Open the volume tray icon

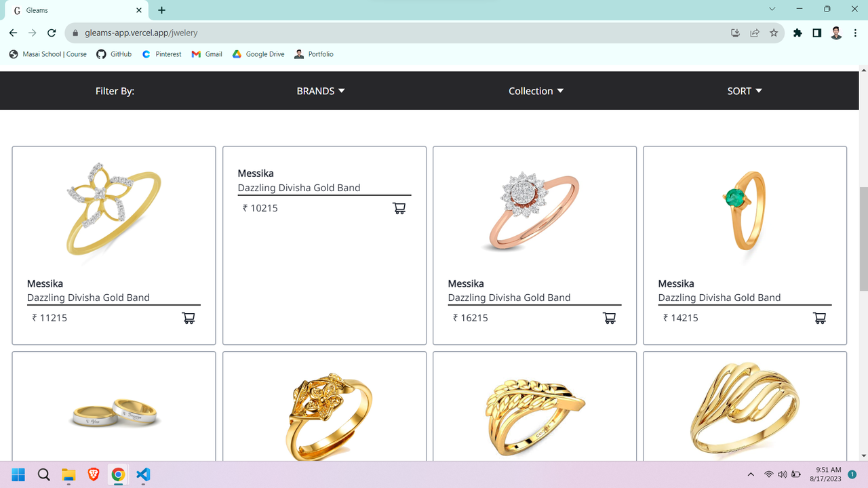(x=783, y=474)
